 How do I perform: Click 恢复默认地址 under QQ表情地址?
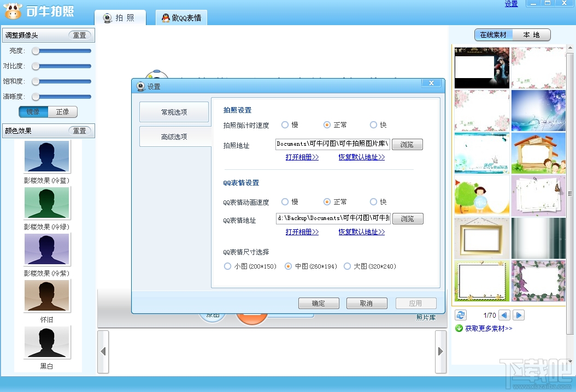pos(361,232)
